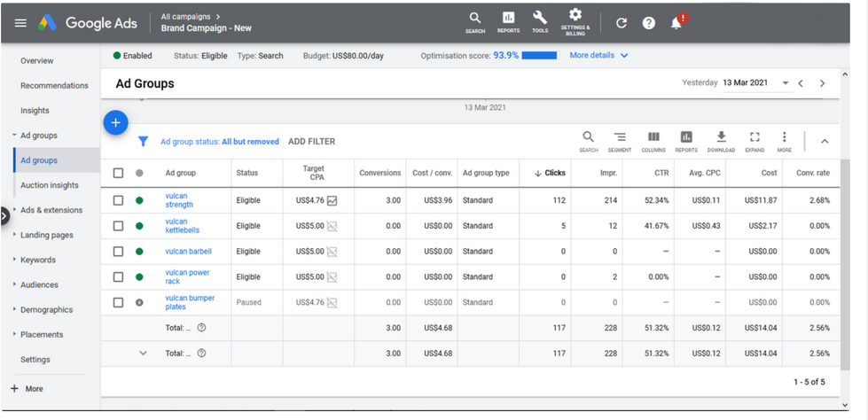Refresh the page with the reload icon
The image size is (868, 420).
pos(622,23)
